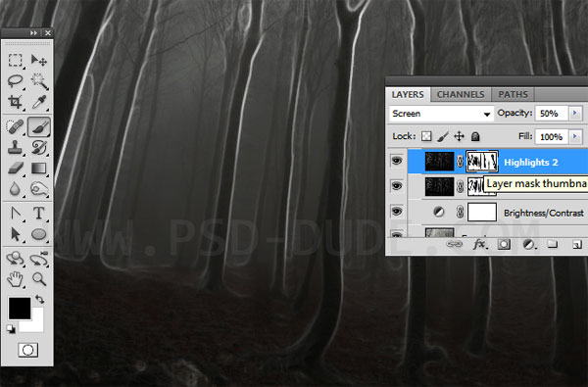Open the layer style fx menu
588x387 pixels.
point(479,245)
